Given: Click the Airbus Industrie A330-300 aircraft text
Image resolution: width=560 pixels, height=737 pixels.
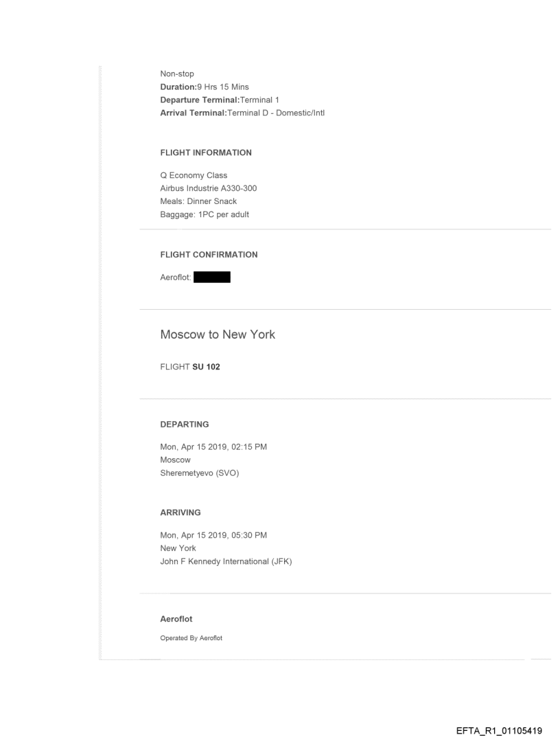Looking at the screenshot, I should coord(209,188).
